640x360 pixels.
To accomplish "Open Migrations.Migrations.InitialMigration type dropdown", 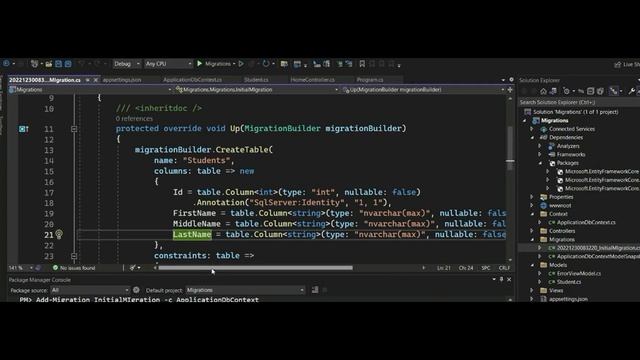I will point(257,89).
